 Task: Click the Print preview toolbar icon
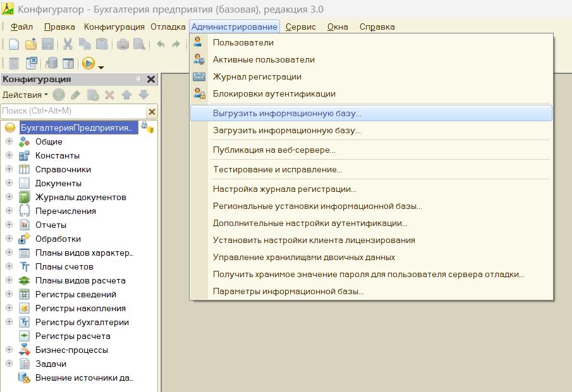(139, 44)
